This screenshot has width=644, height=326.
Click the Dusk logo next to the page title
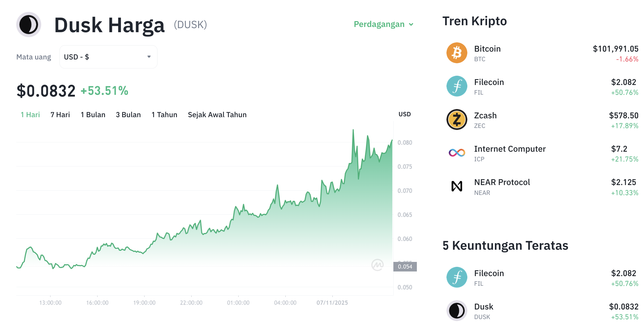tap(28, 25)
